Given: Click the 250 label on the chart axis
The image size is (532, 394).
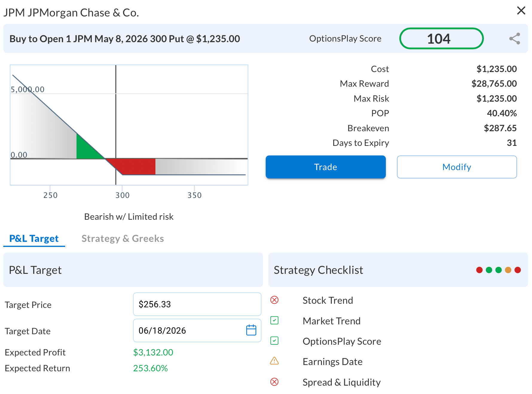Looking at the screenshot, I should (50, 195).
